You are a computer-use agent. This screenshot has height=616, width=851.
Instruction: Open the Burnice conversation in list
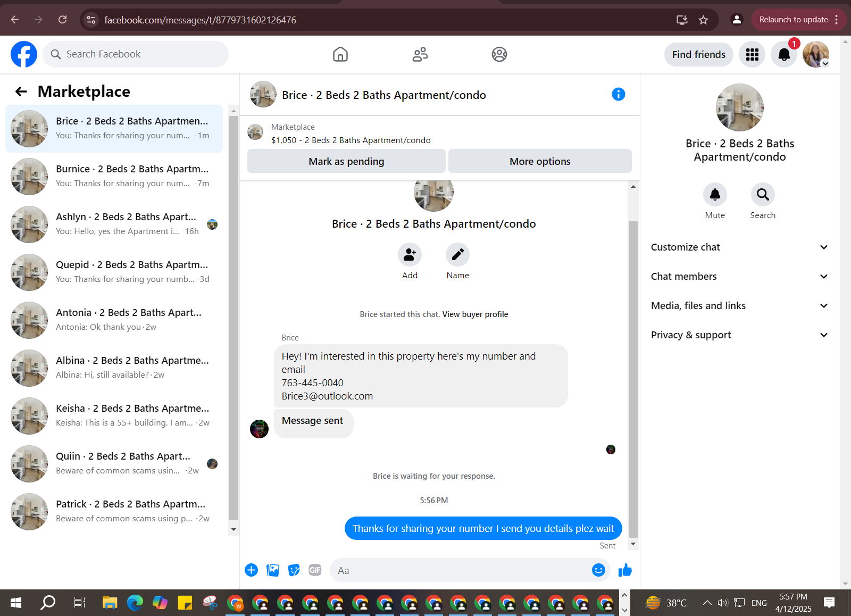click(x=114, y=177)
